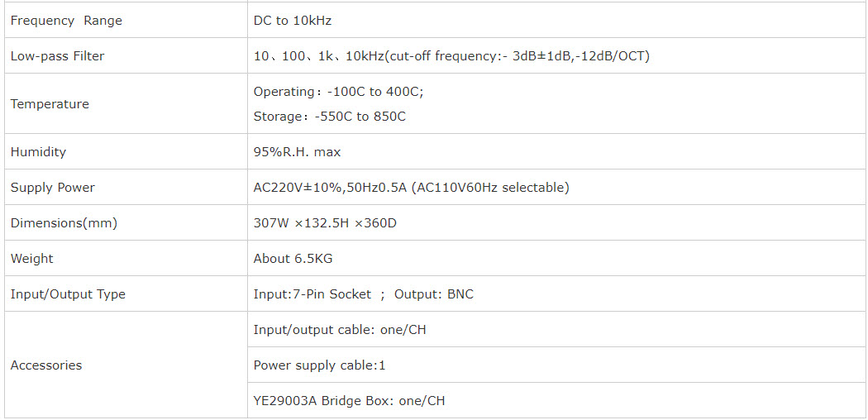The image size is (868, 420).
Task: Select the YE29003A Bridge Box entry
Action: [350, 401]
